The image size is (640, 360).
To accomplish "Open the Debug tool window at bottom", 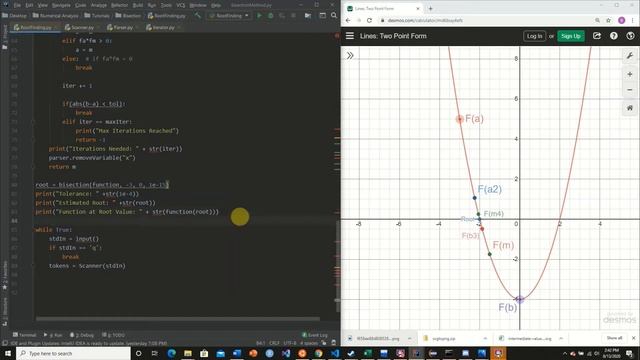I will [x=82, y=335].
